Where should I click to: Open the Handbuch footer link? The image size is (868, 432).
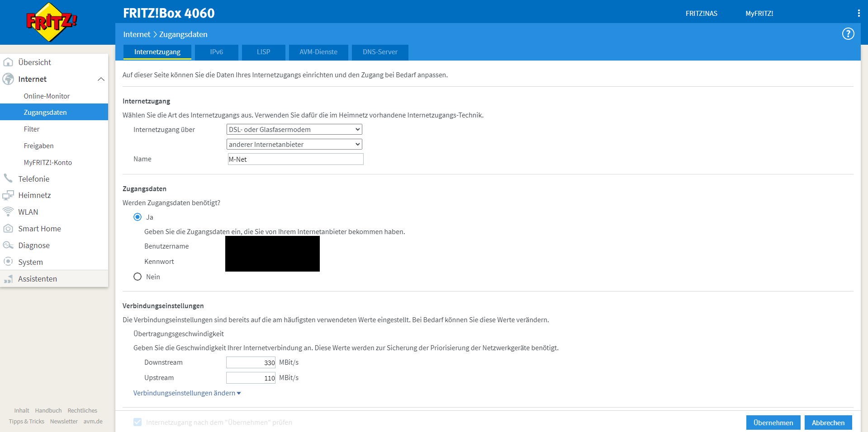coord(48,410)
